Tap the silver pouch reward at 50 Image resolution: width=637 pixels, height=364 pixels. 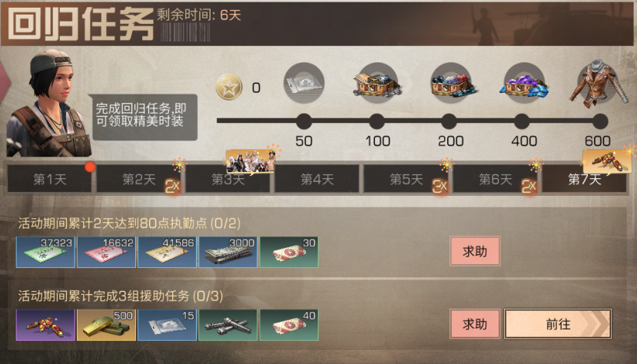304,83
